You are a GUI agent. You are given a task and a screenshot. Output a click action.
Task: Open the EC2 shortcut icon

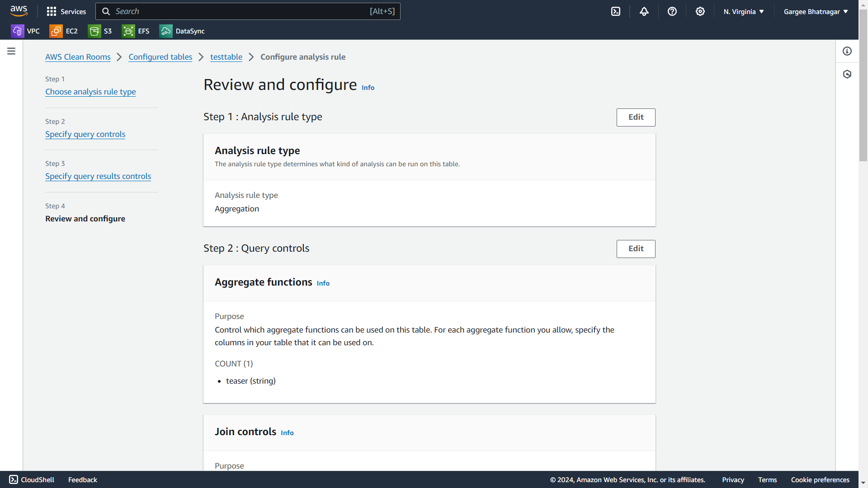click(56, 31)
